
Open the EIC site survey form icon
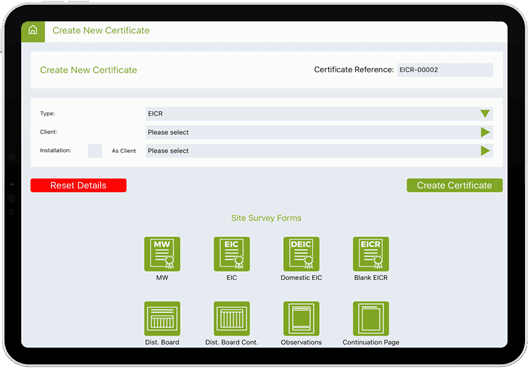tap(232, 254)
